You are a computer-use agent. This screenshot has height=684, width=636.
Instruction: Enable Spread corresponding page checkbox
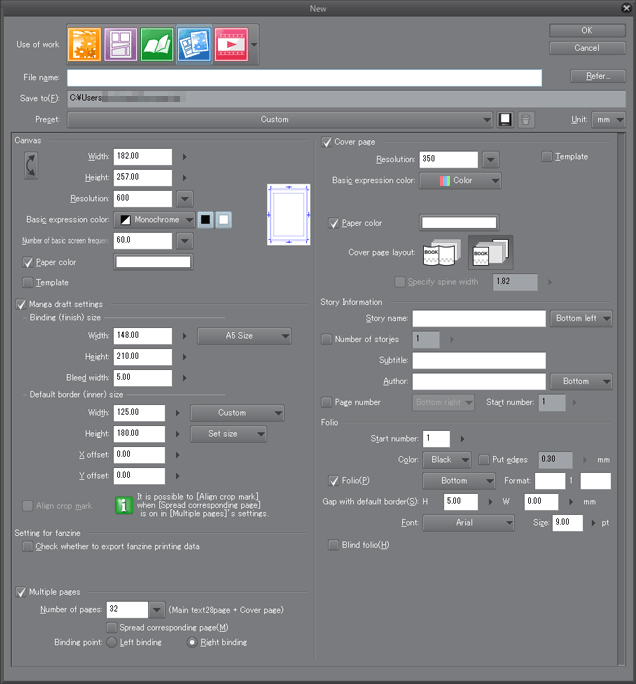tap(112, 628)
